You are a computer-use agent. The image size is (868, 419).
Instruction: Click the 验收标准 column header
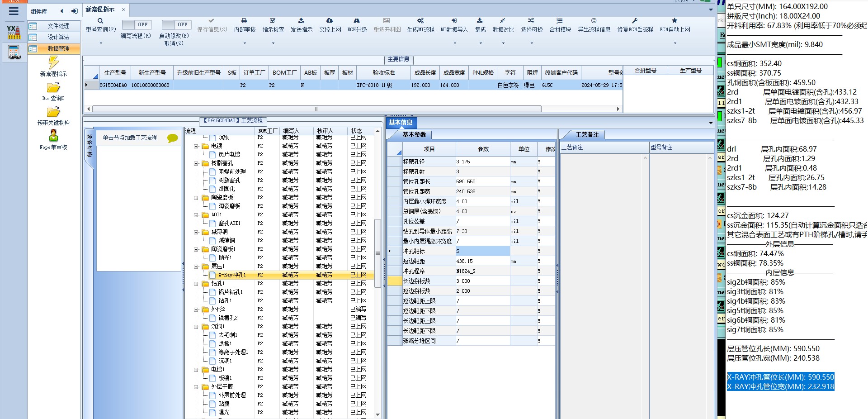[x=384, y=72]
